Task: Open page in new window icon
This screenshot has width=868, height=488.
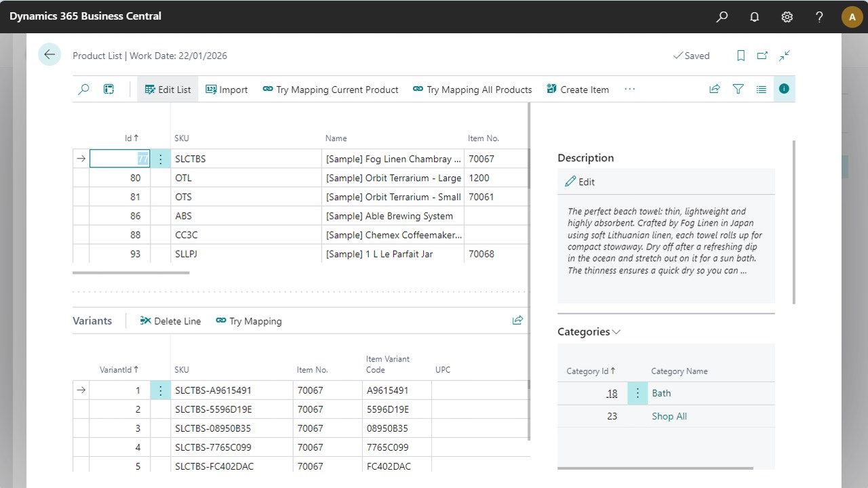Action: pos(763,56)
